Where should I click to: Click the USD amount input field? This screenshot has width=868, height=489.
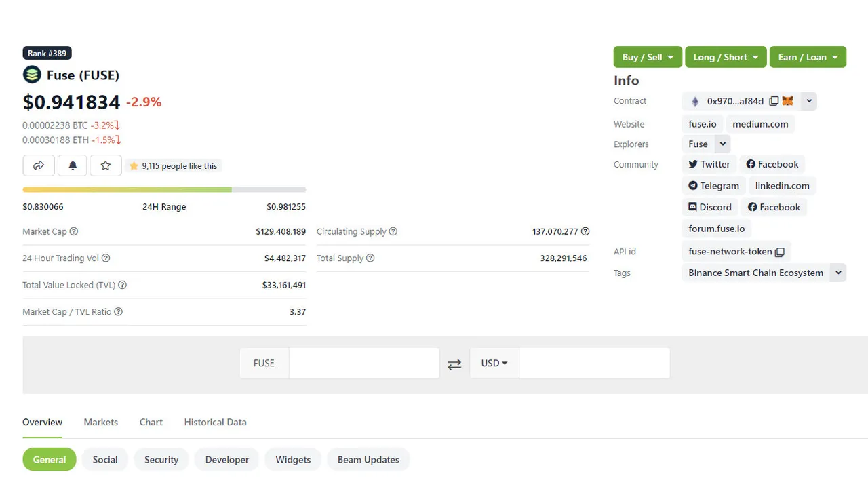tap(594, 363)
